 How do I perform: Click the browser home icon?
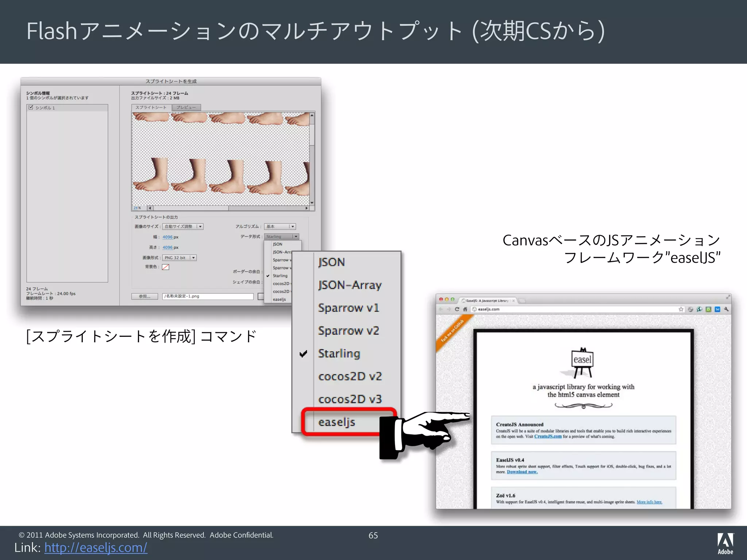coord(465,309)
